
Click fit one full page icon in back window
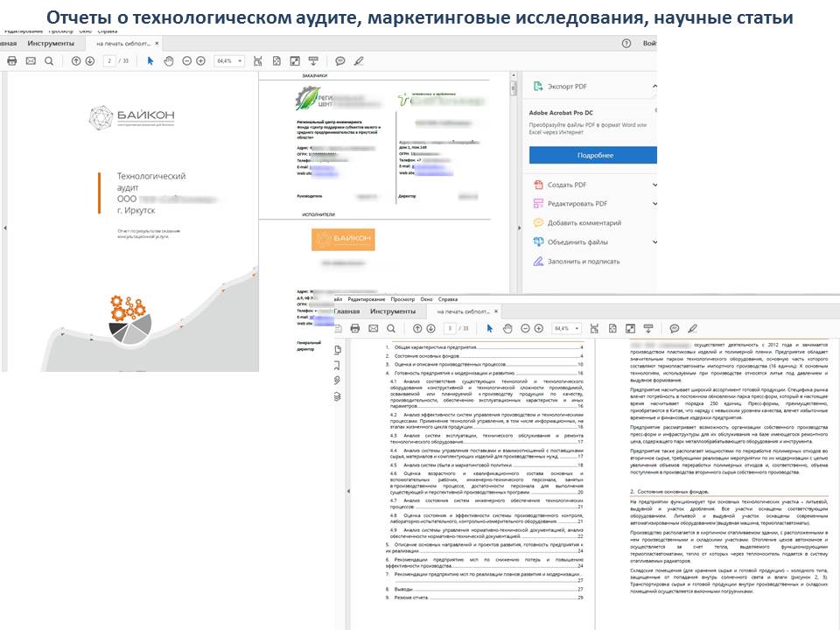(276, 61)
